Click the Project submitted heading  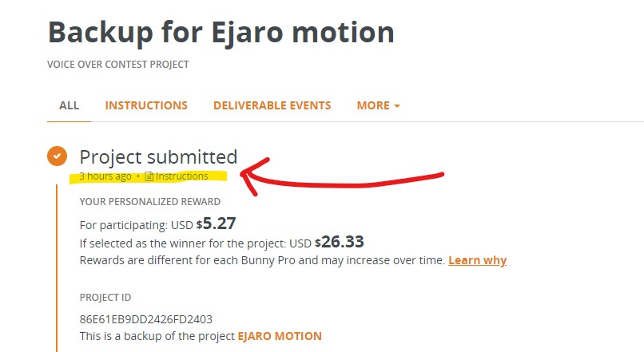click(158, 156)
